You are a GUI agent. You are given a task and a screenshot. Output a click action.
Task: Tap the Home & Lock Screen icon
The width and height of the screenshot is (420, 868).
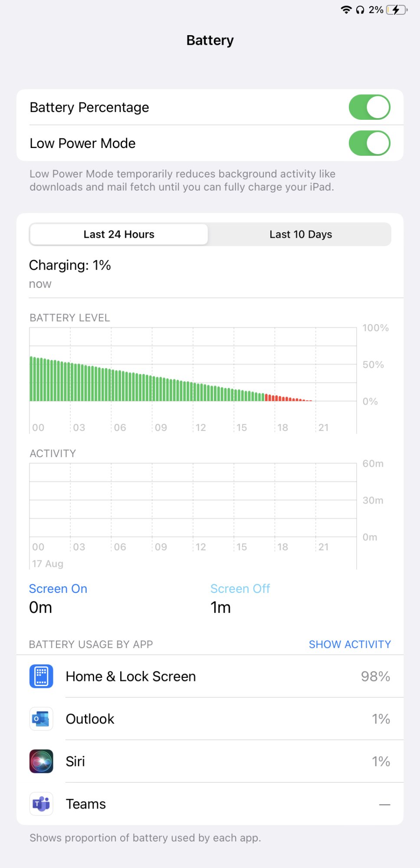point(41,676)
